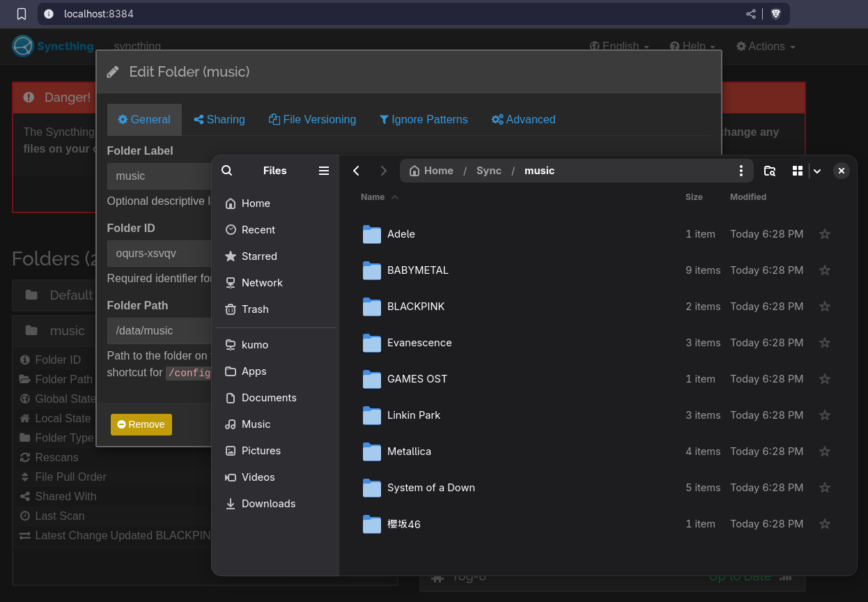Select the BLACKPINK folder icon
Image resolution: width=868 pixels, height=602 pixels.
(372, 307)
